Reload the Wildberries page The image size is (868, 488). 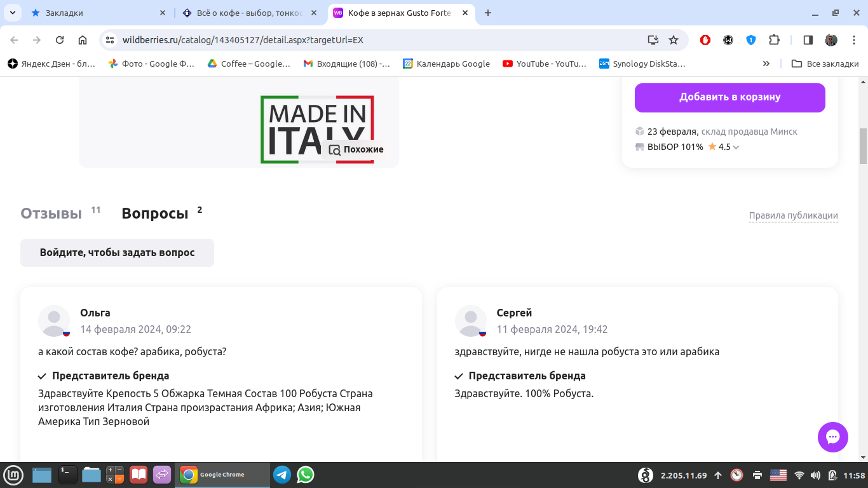pyautogui.click(x=60, y=40)
